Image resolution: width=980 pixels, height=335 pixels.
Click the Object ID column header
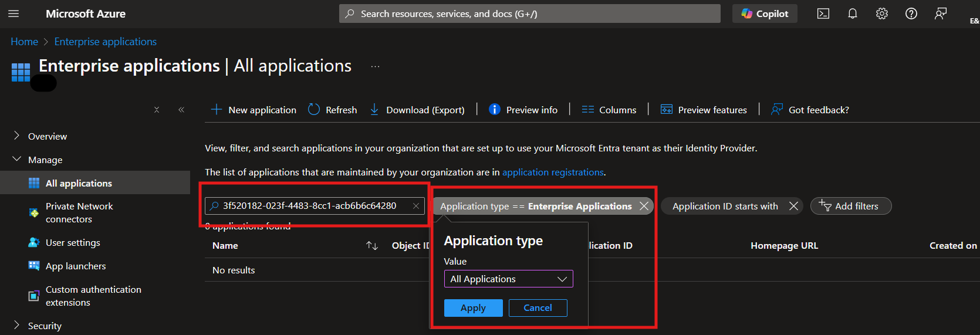(x=411, y=245)
